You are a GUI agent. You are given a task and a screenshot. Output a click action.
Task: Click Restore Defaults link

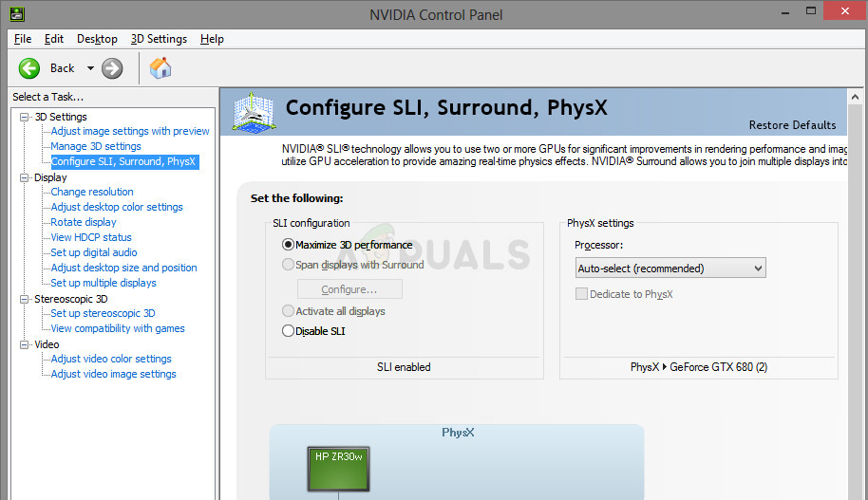coord(792,125)
